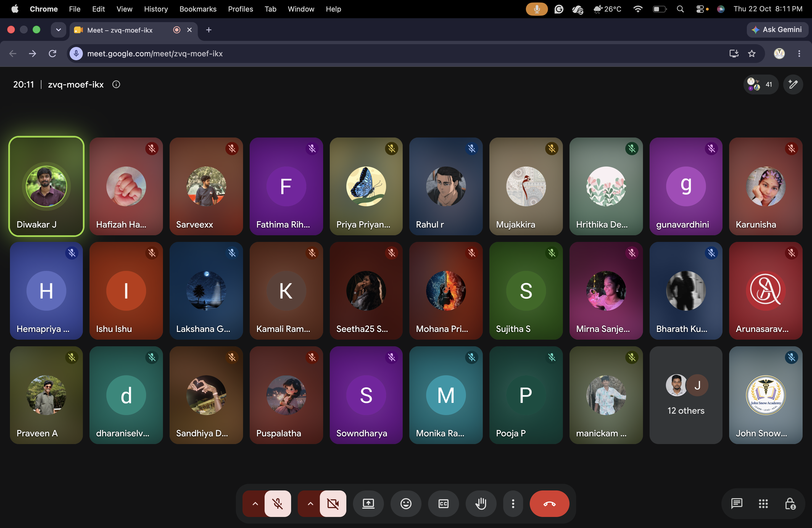Open the Bookmarks menu

click(198, 9)
